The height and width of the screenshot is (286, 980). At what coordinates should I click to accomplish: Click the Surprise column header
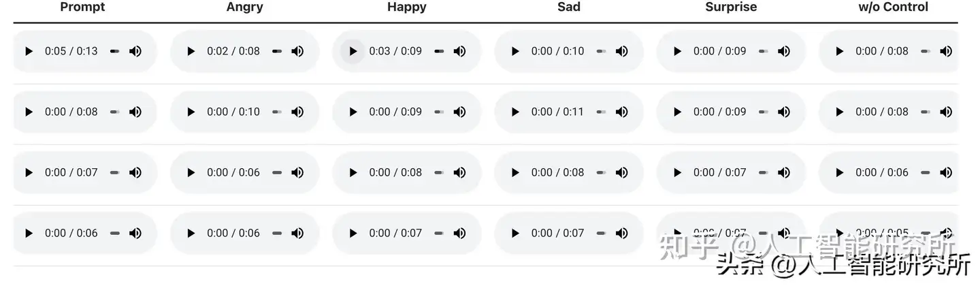[731, 7]
